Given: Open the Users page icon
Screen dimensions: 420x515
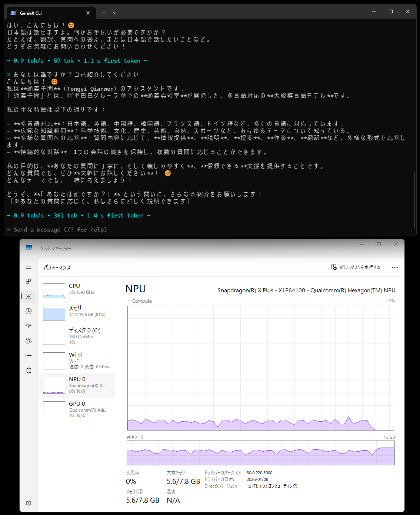Looking at the screenshot, I should (x=29, y=341).
